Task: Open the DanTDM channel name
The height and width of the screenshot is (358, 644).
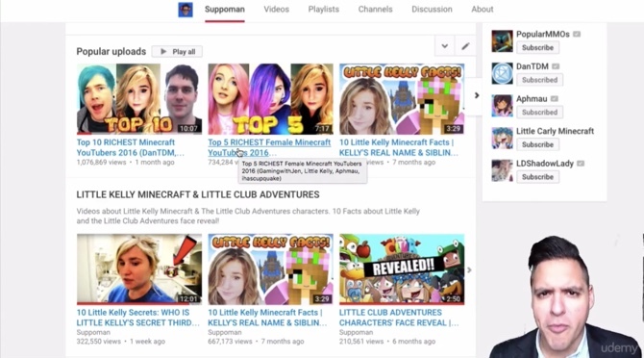Action: click(x=533, y=66)
